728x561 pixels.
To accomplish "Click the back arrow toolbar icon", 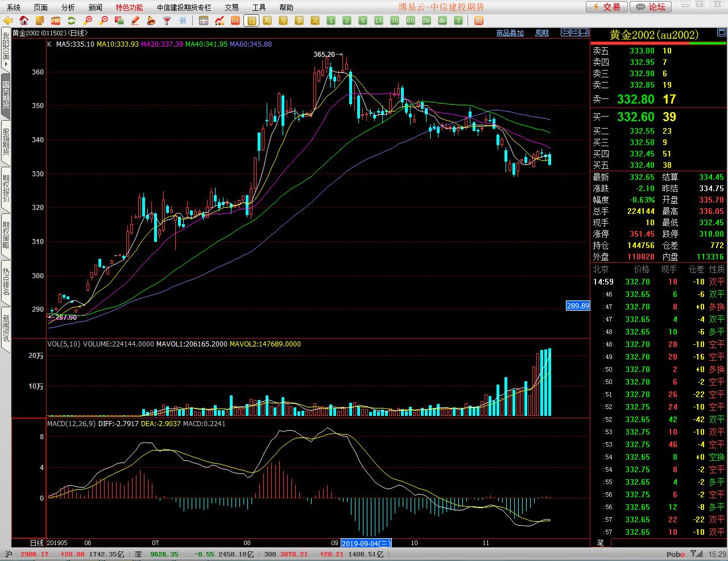I will 8,21.
